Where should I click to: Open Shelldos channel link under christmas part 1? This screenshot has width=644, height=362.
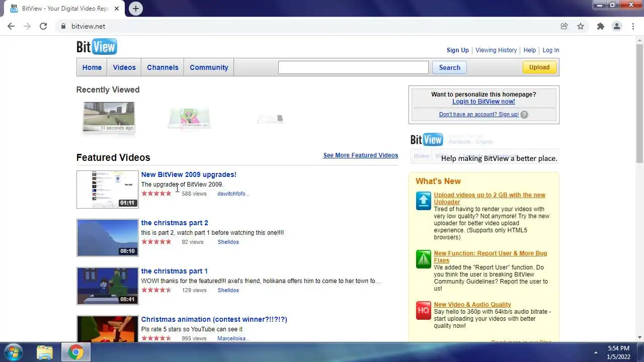(228, 290)
